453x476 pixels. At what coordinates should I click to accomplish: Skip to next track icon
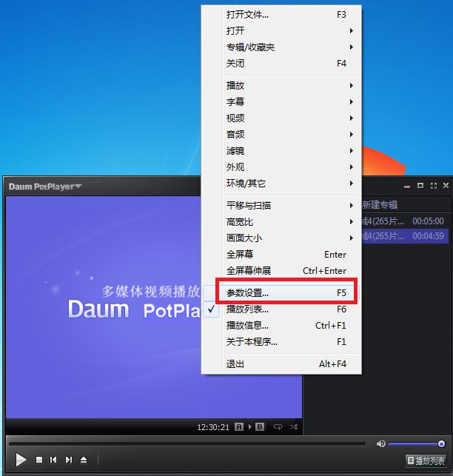pos(69,460)
